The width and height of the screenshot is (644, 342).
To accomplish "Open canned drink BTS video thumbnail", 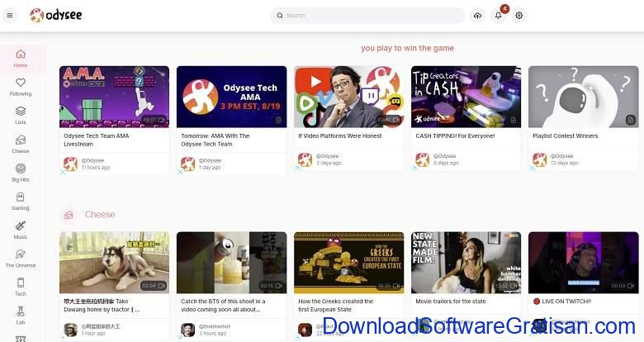I will (232, 262).
